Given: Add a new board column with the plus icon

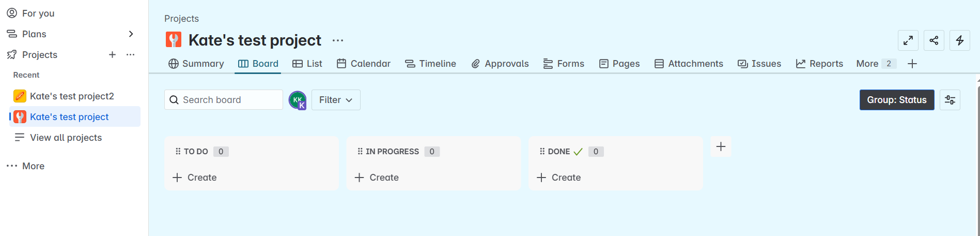Looking at the screenshot, I should pyautogui.click(x=721, y=147).
